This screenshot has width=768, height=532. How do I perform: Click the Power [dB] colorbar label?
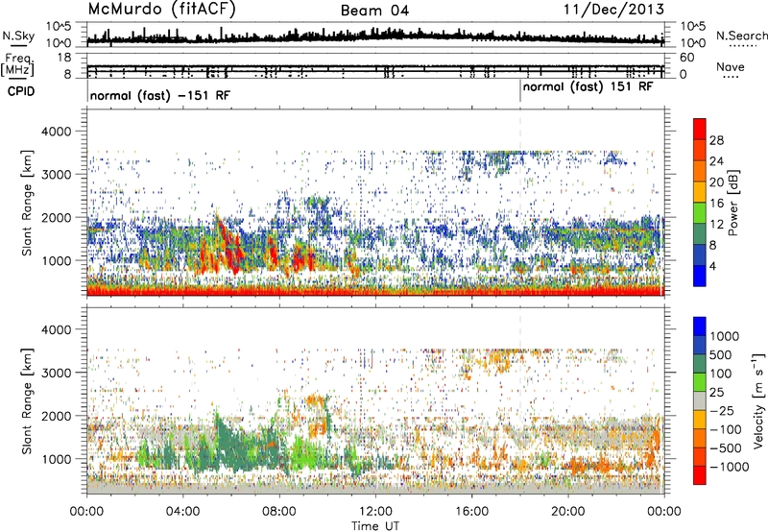(x=732, y=203)
